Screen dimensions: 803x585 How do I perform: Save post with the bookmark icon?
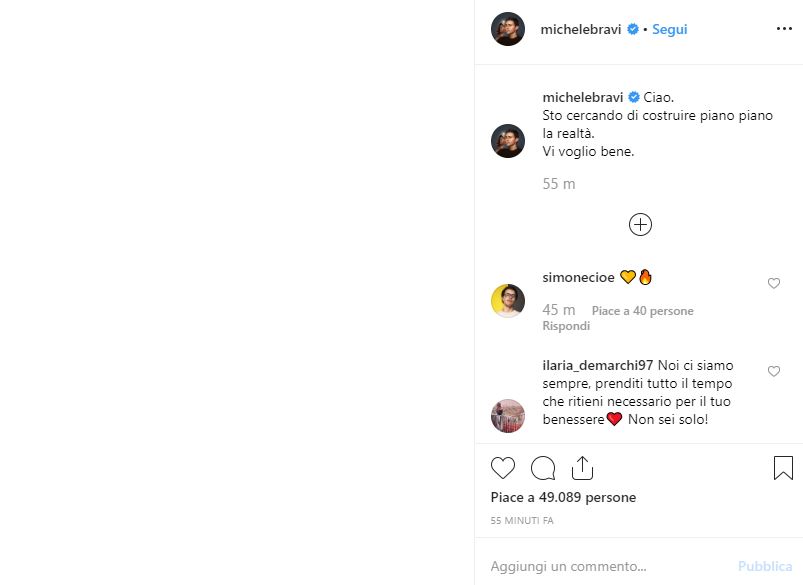[x=783, y=468]
